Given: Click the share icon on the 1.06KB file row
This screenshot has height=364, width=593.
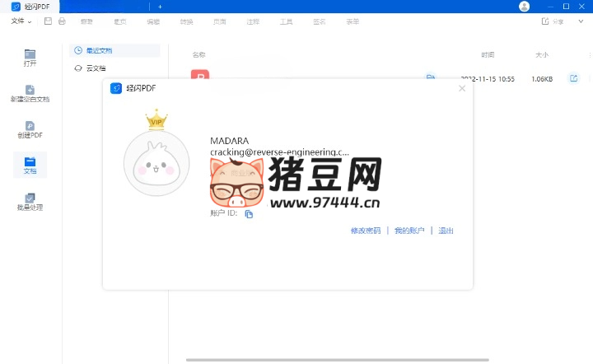Looking at the screenshot, I should point(574,78).
